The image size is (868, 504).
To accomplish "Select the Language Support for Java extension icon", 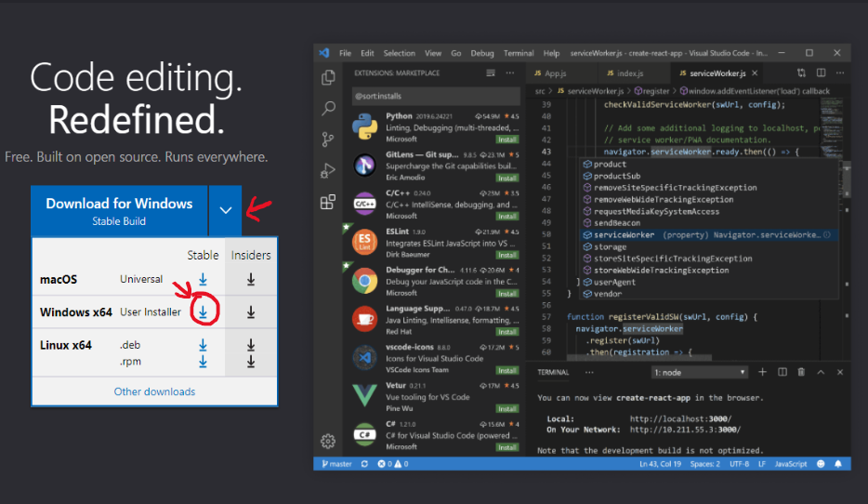I will (365, 319).
